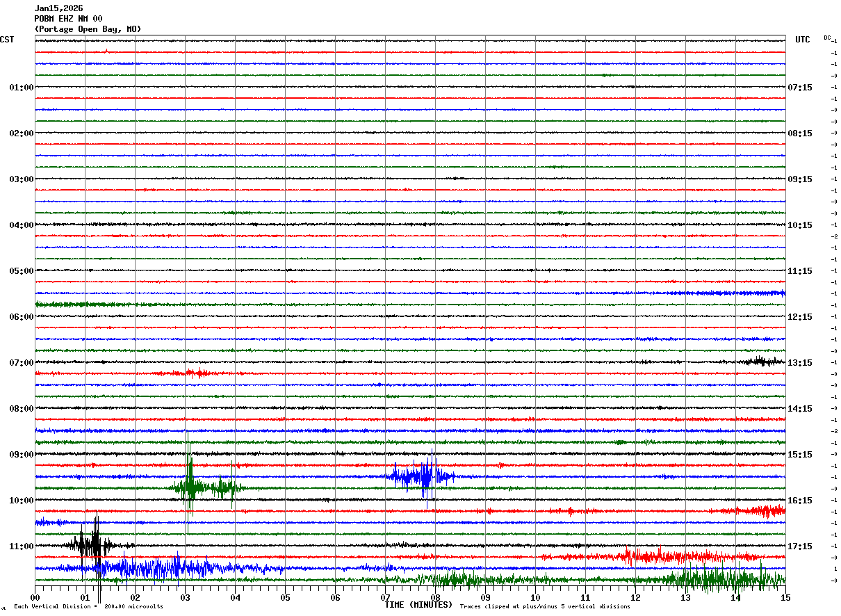Select the station code POBM EHZ NM 00
This screenshot has height=616, width=841.
[x=69, y=19]
